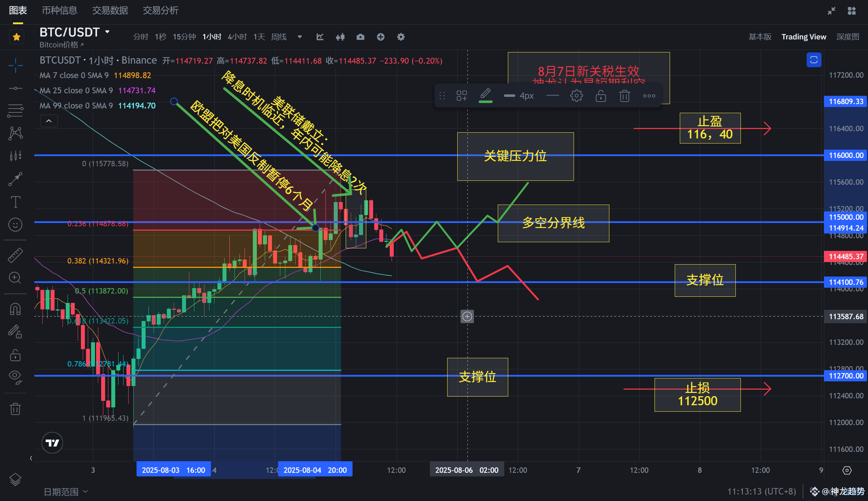Click the add plus circle icon
Image resolution: width=868 pixels, height=501 pixels.
(381, 37)
